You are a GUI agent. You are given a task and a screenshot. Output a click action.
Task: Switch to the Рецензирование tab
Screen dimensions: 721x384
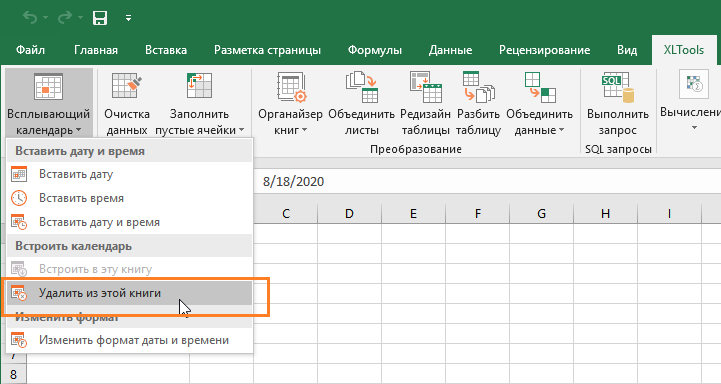pyautogui.click(x=544, y=50)
